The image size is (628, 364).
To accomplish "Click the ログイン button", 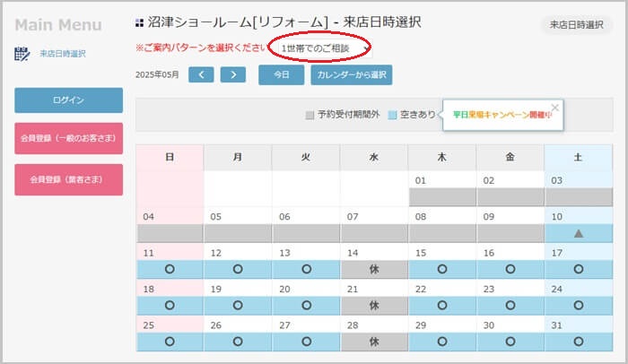I will pyautogui.click(x=68, y=100).
